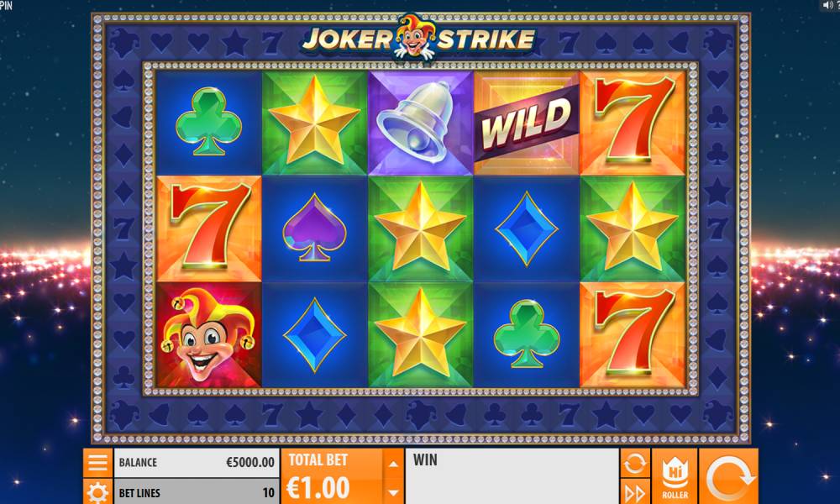
Task: Click the Total Bet €1.00 display
Action: (x=332, y=476)
